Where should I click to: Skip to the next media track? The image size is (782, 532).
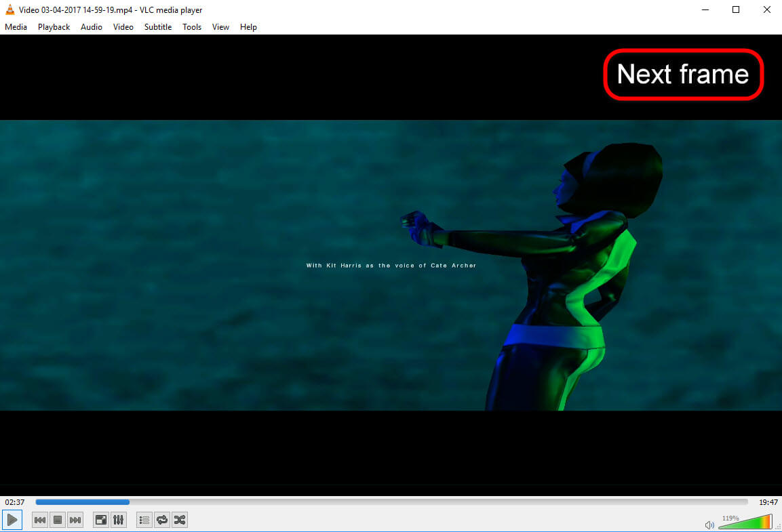[x=75, y=520]
